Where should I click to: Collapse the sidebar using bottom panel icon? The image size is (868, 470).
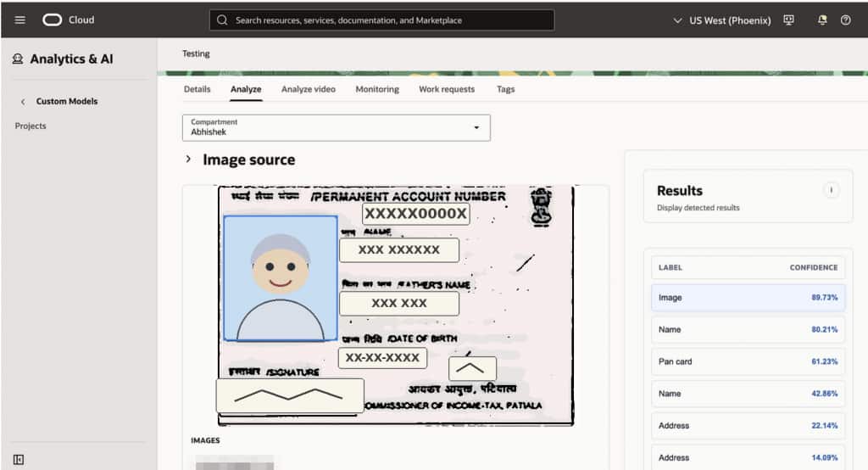(x=19, y=460)
